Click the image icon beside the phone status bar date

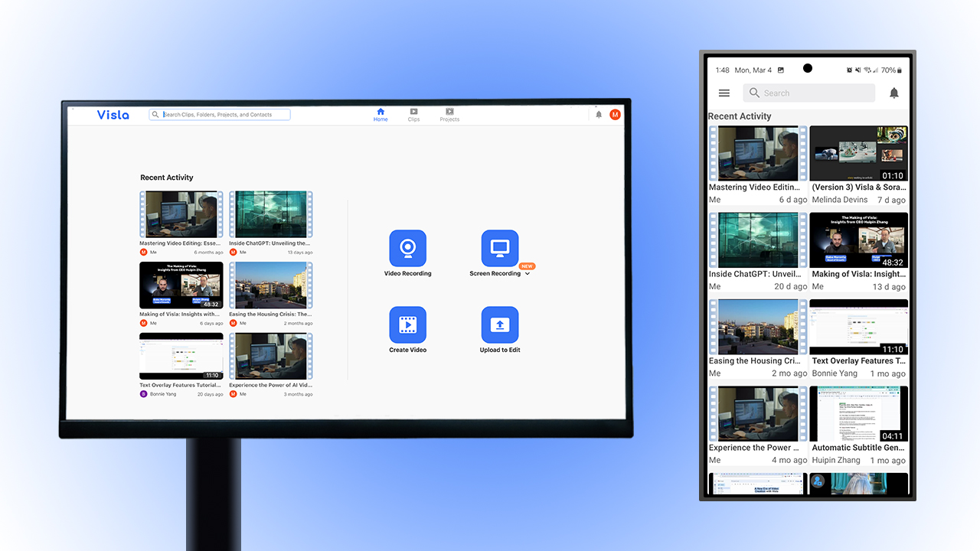pyautogui.click(x=780, y=70)
